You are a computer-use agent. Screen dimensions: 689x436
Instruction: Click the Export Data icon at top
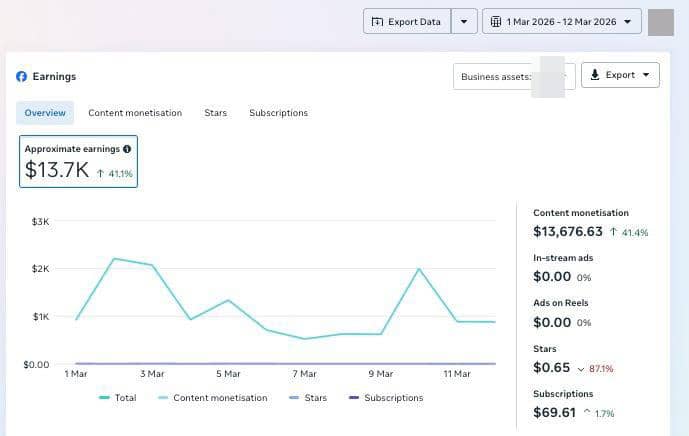pyautogui.click(x=377, y=22)
